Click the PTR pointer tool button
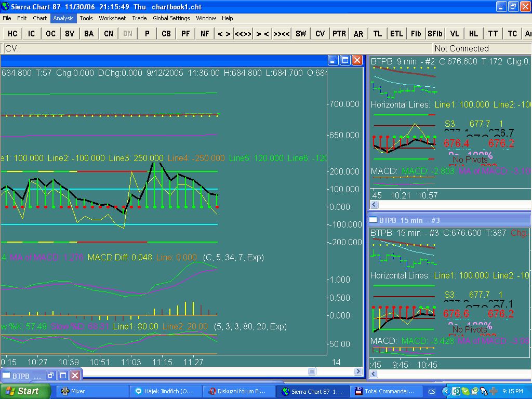The width and height of the screenshot is (532, 399). coord(339,33)
